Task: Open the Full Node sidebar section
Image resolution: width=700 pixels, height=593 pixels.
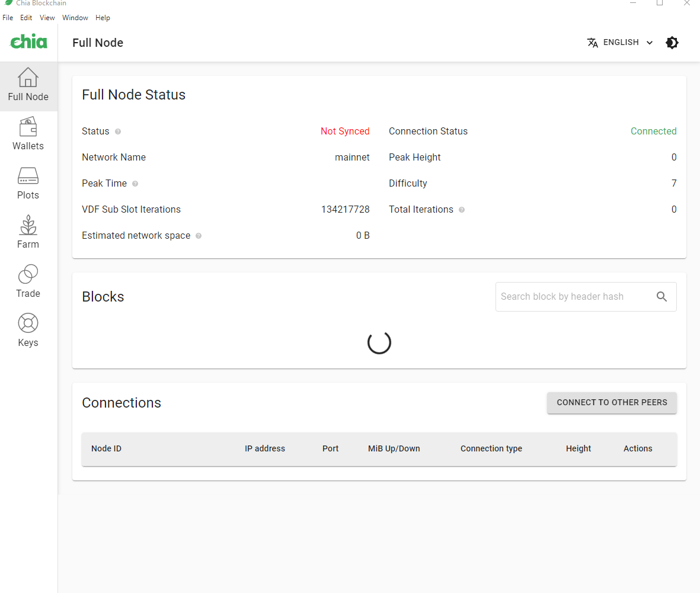Action: 28,86
